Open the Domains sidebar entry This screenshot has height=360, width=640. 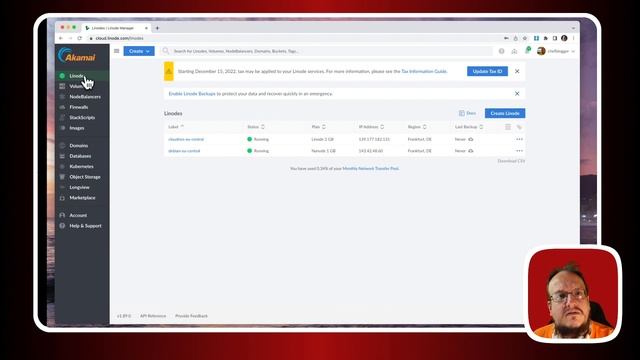tap(82, 145)
